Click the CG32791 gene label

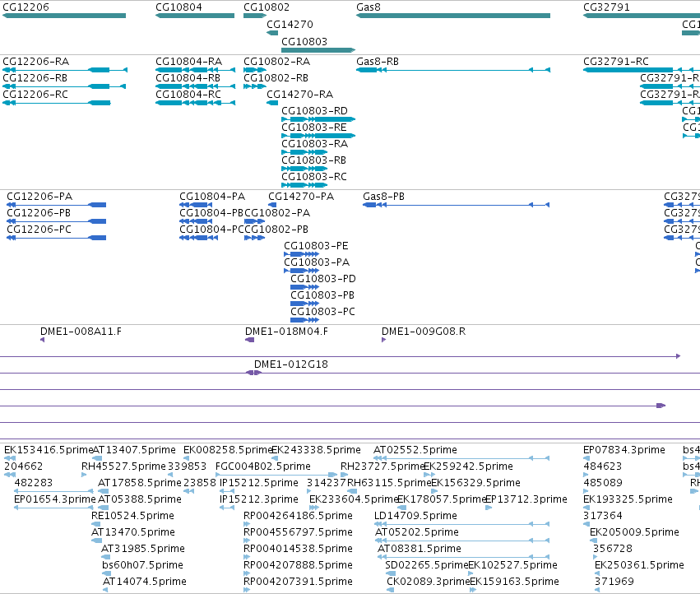(x=606, y=7)
